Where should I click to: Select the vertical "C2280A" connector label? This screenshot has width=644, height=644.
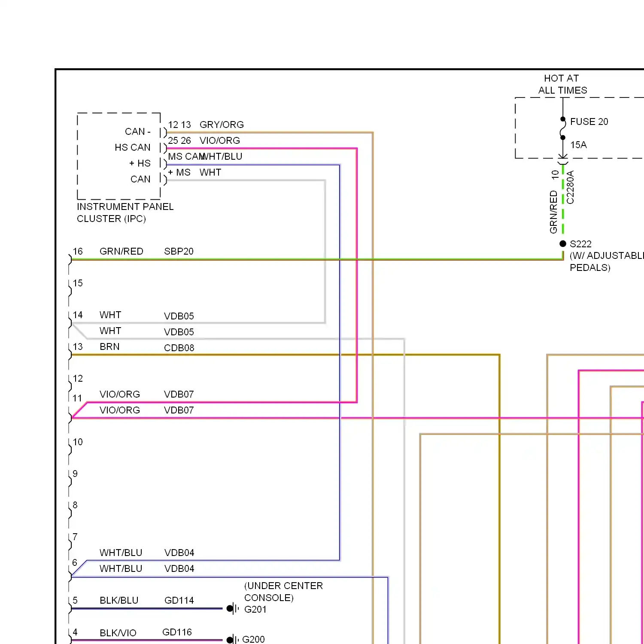click(x=570, y=187)
